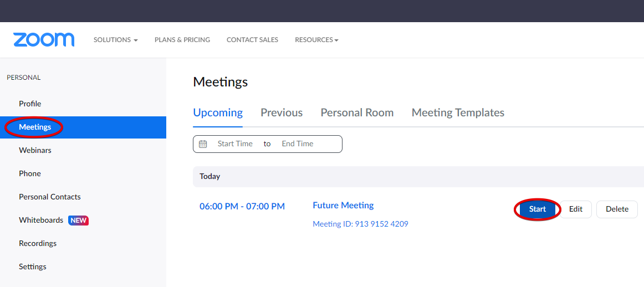The width and height of the screenshot is (644, 287).
Task: Expand the Resources dropdown menu
Action: tap(316, 40)
